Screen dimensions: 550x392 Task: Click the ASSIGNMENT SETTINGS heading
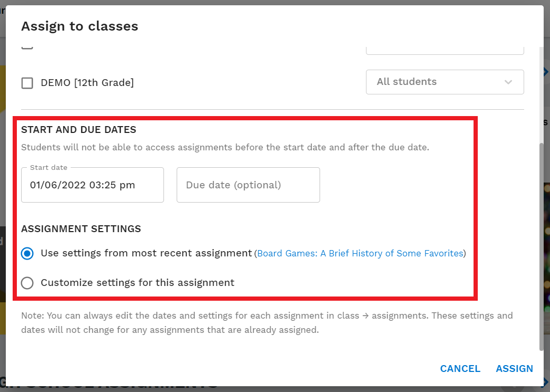[x=81, y=229]
